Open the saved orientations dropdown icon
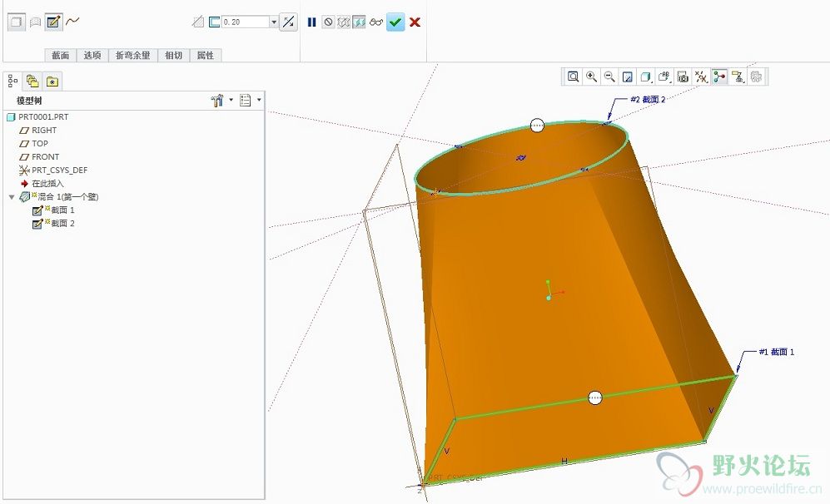 (x=664, y=77)
